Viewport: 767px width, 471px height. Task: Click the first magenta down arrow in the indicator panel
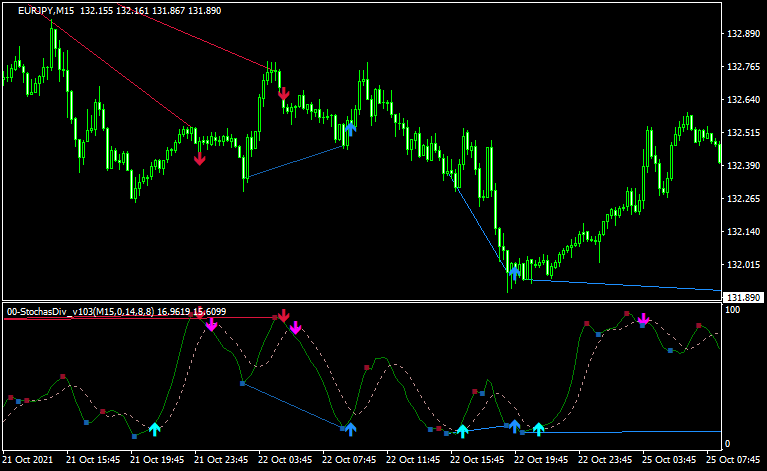tap(212, 325)
